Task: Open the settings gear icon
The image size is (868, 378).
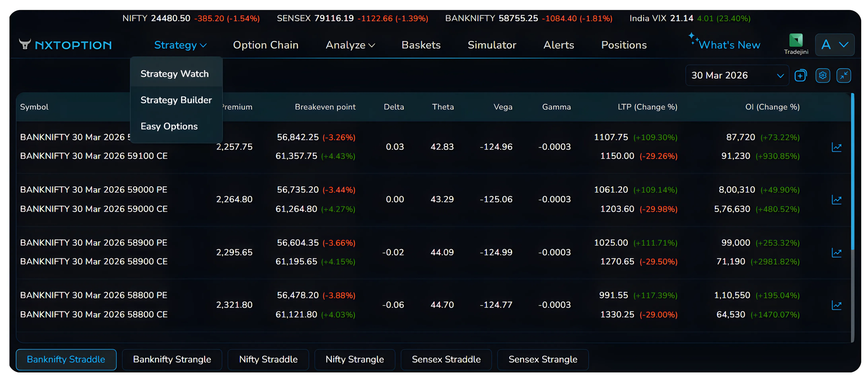Action: coord(823,75)
